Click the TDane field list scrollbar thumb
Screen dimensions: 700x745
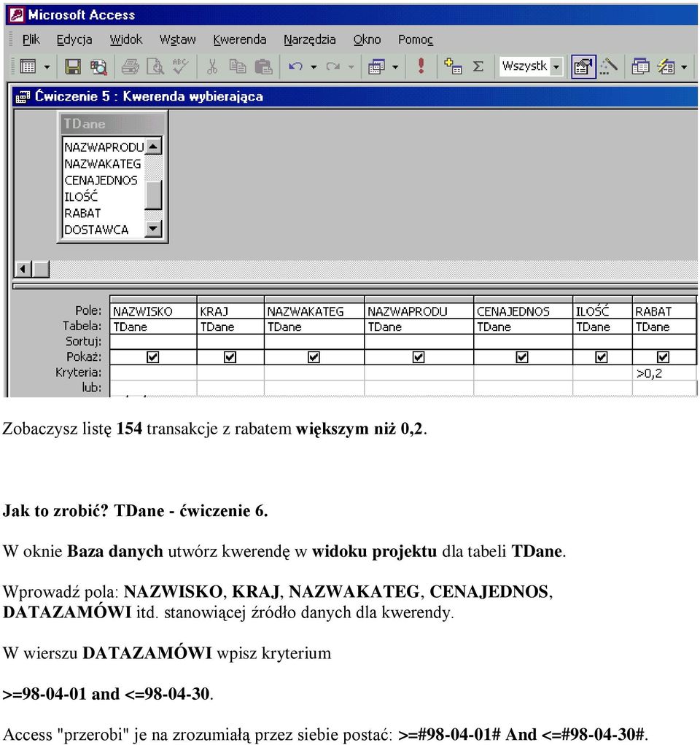(153, 195)
